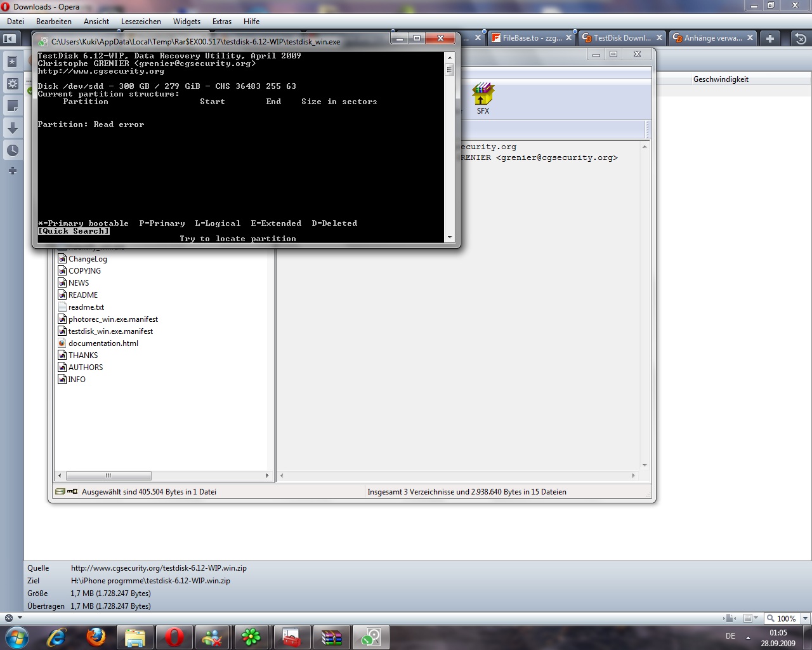Toggle the Opera panel sidebar button

[x=9, y=38]
